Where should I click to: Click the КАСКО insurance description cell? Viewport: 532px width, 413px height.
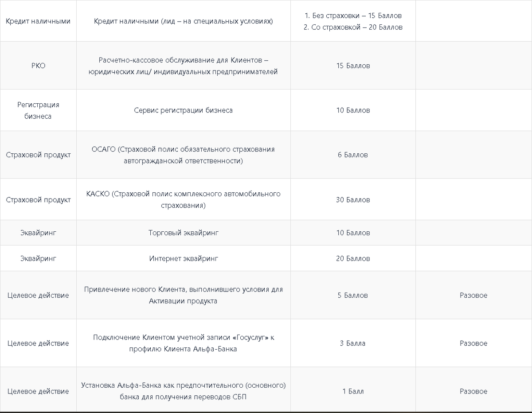click(184, 200)
